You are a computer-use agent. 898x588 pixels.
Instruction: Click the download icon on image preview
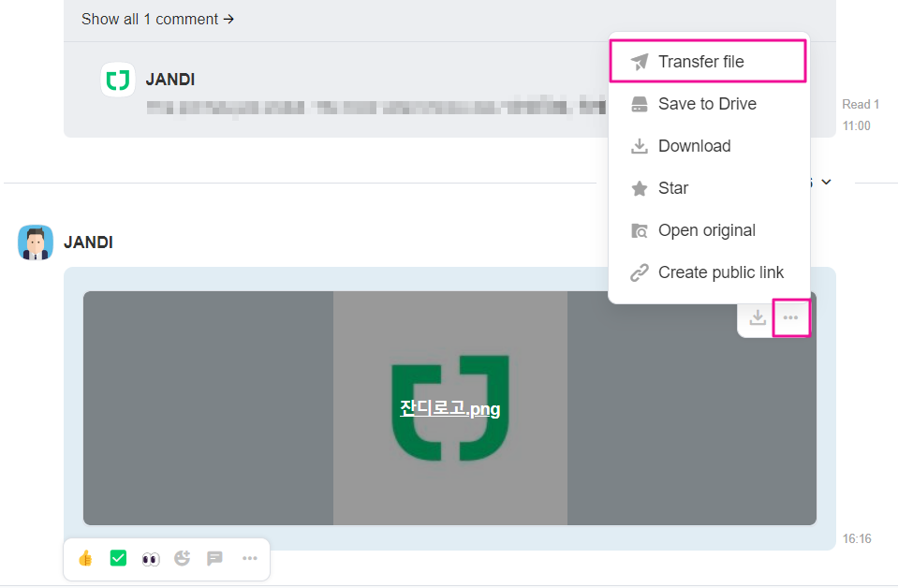coord(758,317)
